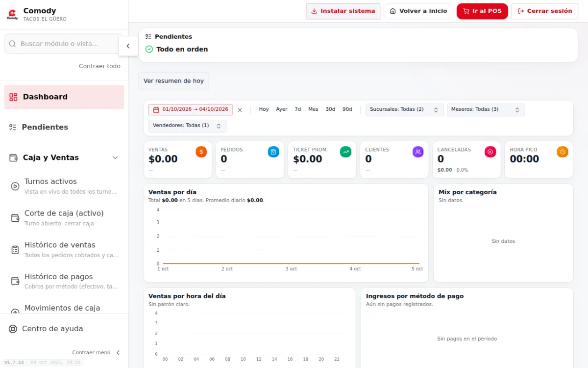Open Dashboard in the sidebar
Image resolution: width=588 pixels, height=368 pixels.
(64, 97)
